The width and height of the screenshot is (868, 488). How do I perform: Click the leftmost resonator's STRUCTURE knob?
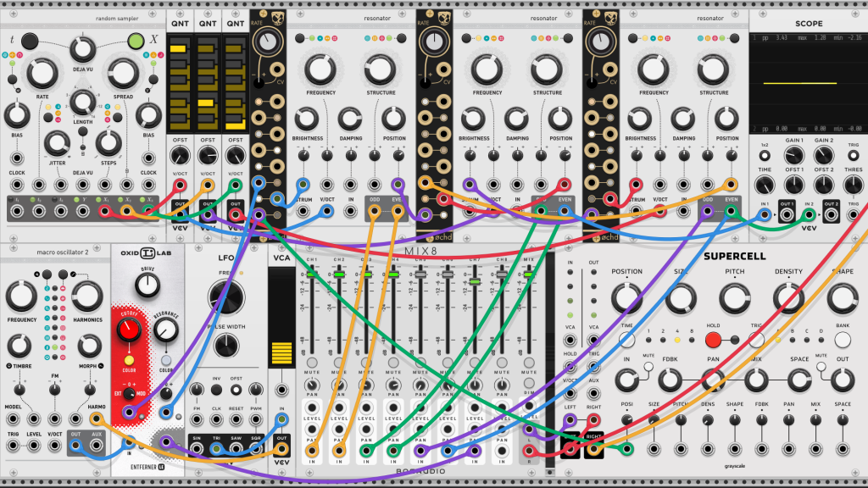pyautogui.click(x=381, y=69)
